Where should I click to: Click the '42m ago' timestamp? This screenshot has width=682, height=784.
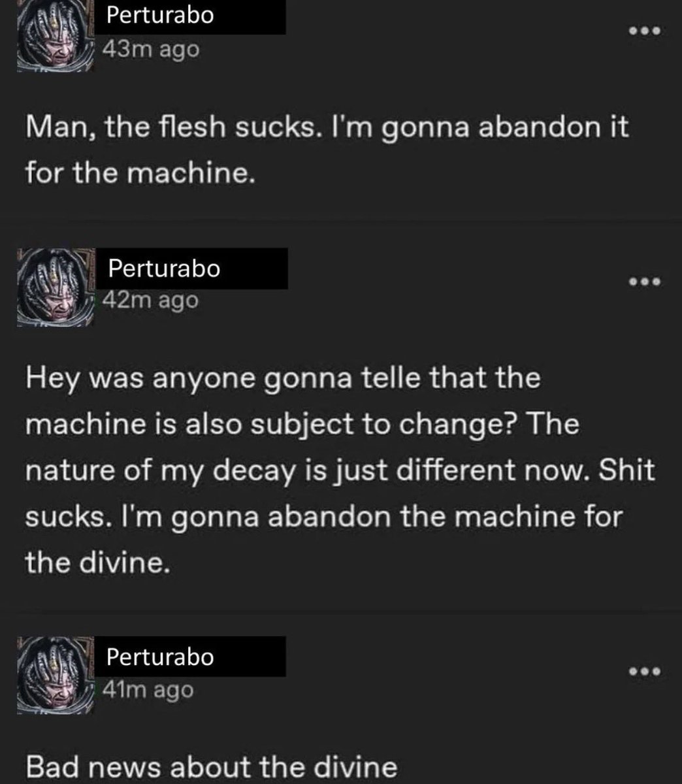150,301
